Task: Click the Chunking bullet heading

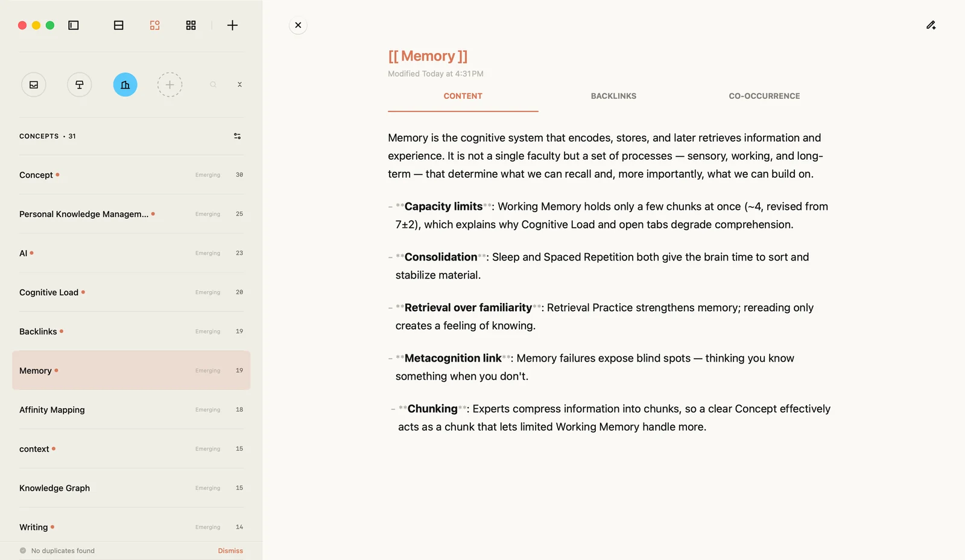Action: pyautogui.click(x=432, y=409)
